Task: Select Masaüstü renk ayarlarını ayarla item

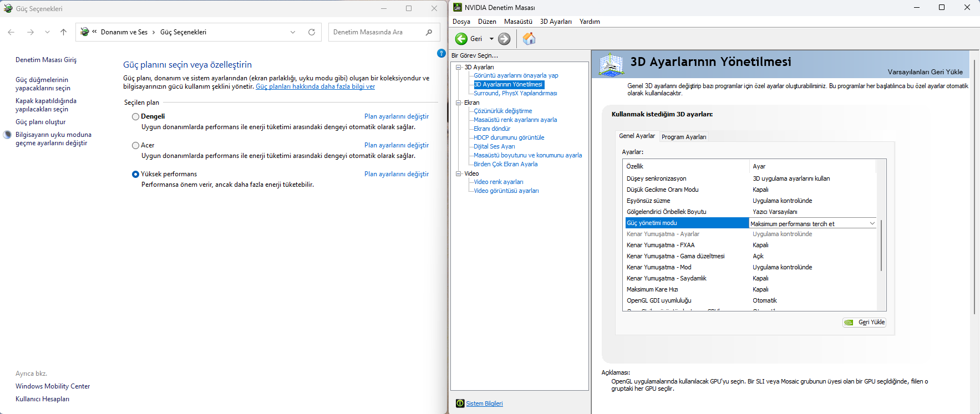Action: 515,120
